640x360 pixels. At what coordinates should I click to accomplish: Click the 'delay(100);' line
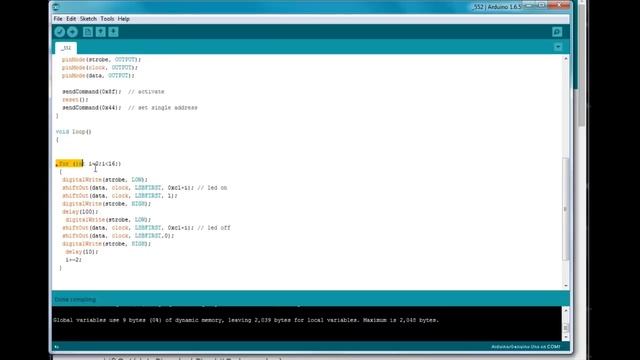80,212
